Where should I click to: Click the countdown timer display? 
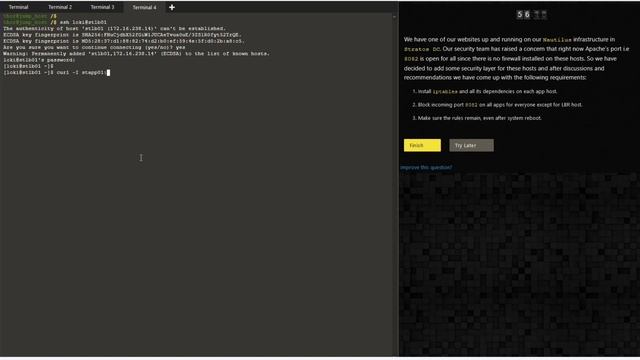click(x=531, y=15)
